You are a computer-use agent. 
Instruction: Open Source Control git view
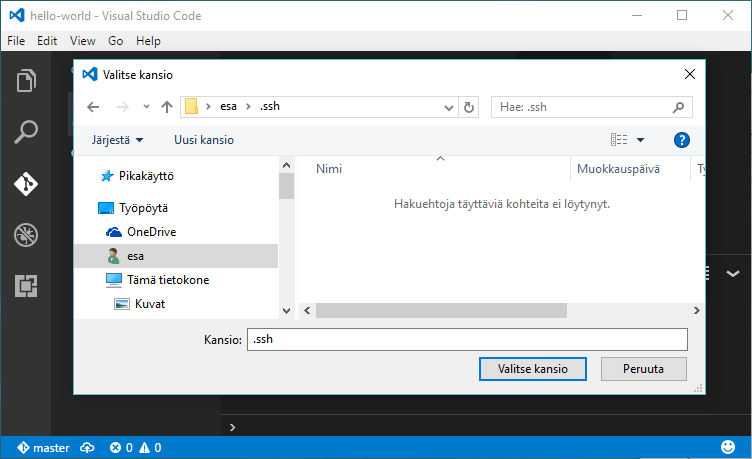(26, 183)
